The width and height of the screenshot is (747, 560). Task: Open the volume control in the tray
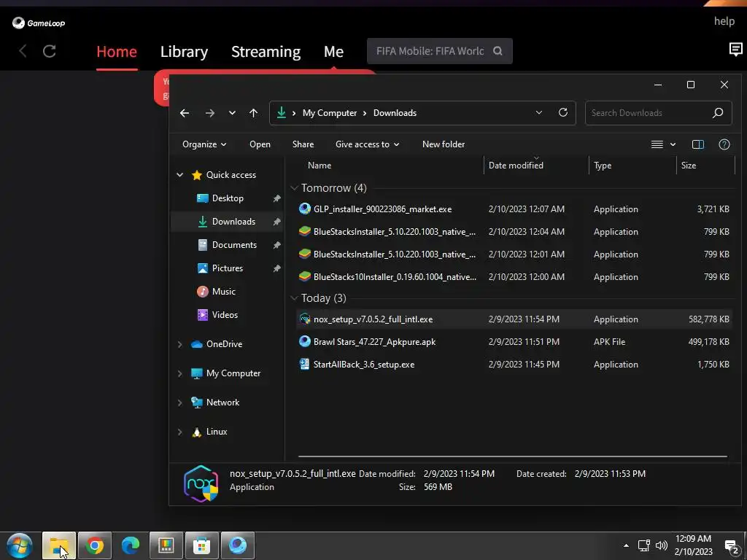point(661,545)
